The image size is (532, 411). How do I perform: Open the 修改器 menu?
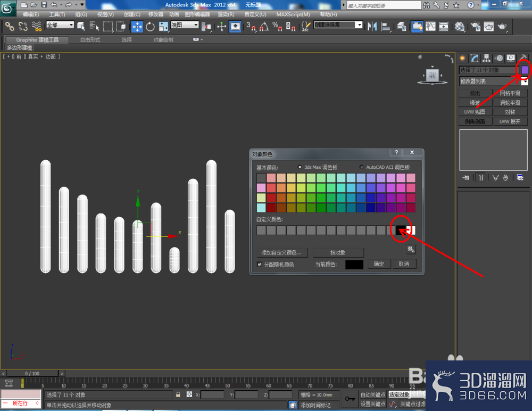(156, 14)
